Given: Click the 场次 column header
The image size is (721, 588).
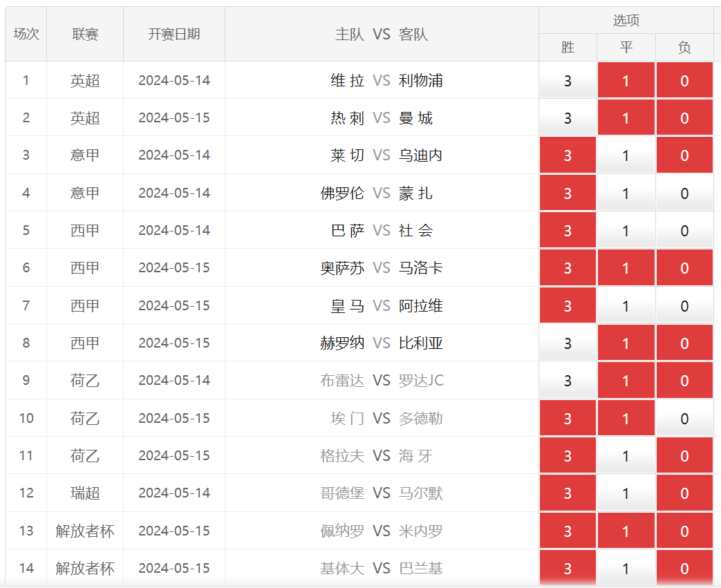Looking at the screenshot, I should point(26,34).
